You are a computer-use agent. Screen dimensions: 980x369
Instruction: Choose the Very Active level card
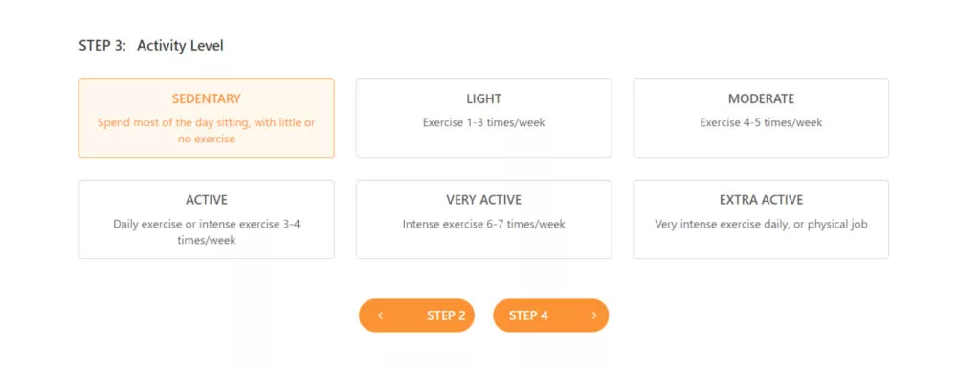[x=483, y=219]
